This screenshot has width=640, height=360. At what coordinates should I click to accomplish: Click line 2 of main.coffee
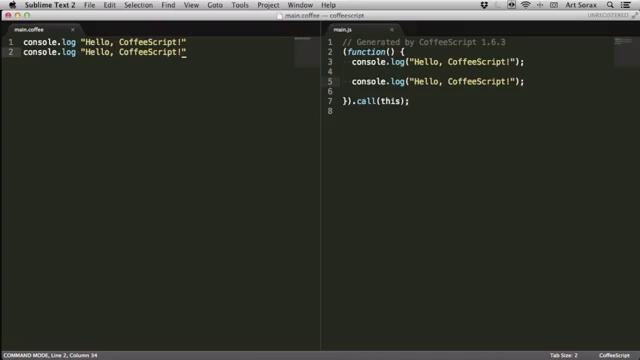104,52
